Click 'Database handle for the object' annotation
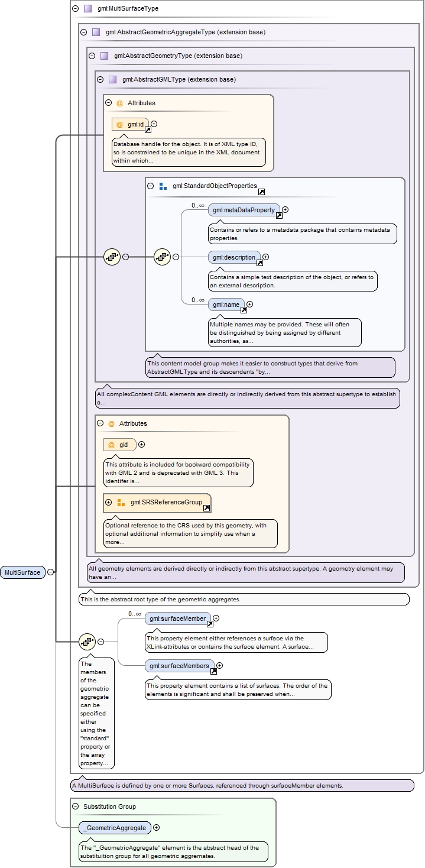425x868 pixels. pyautogui.click(x=189, y=152)
